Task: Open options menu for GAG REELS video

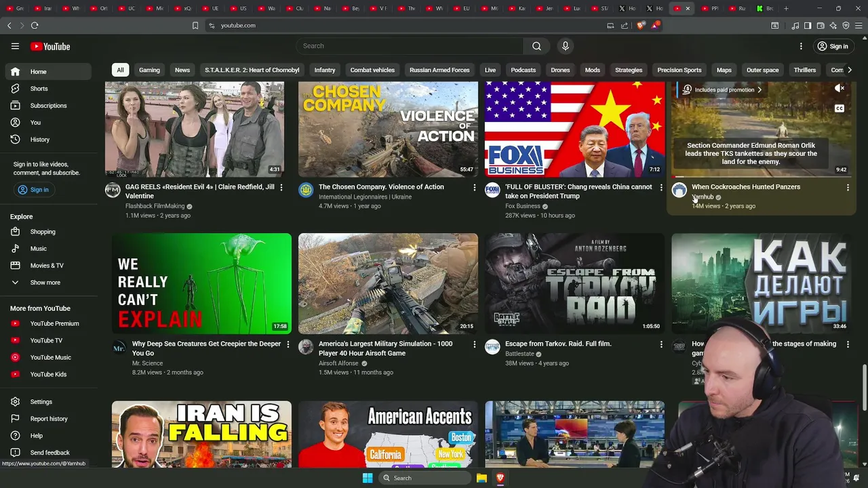Action: pos(281,187)
